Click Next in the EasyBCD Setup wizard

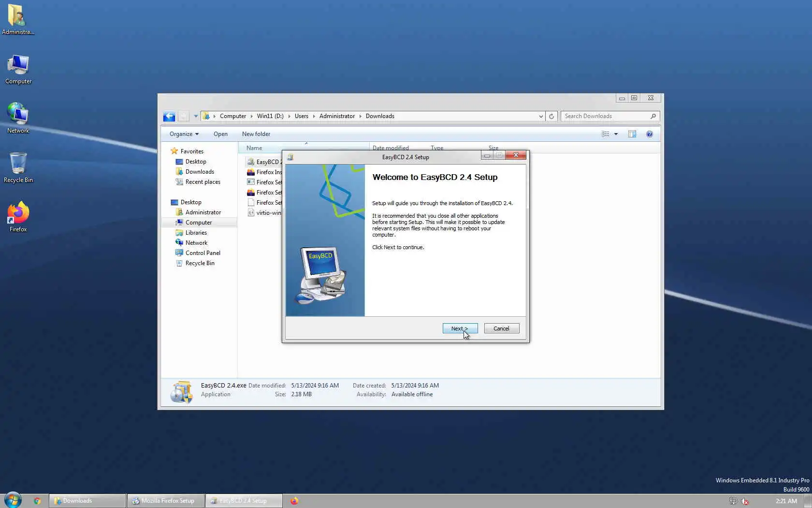click(460, 329)
